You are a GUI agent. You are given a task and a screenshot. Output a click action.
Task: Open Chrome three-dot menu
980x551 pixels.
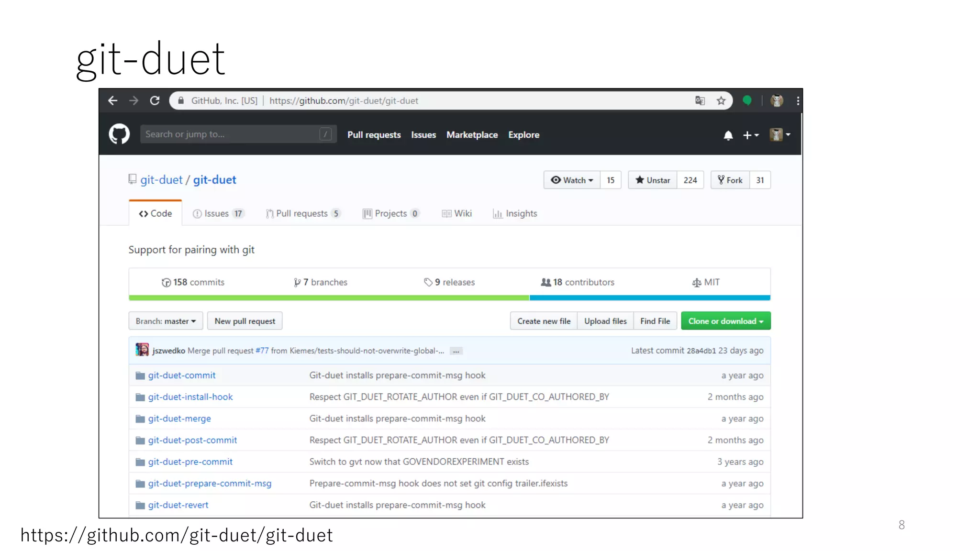tap(798, 100)
